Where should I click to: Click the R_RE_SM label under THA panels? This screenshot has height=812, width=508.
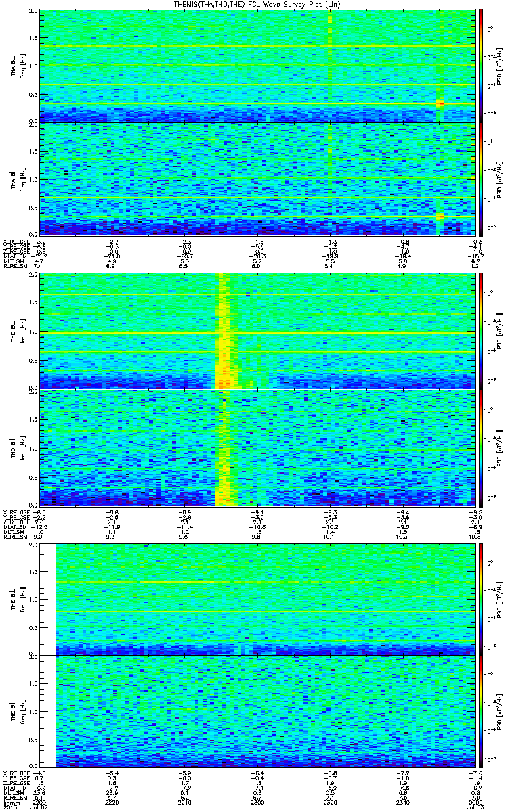tap(15, 267)
